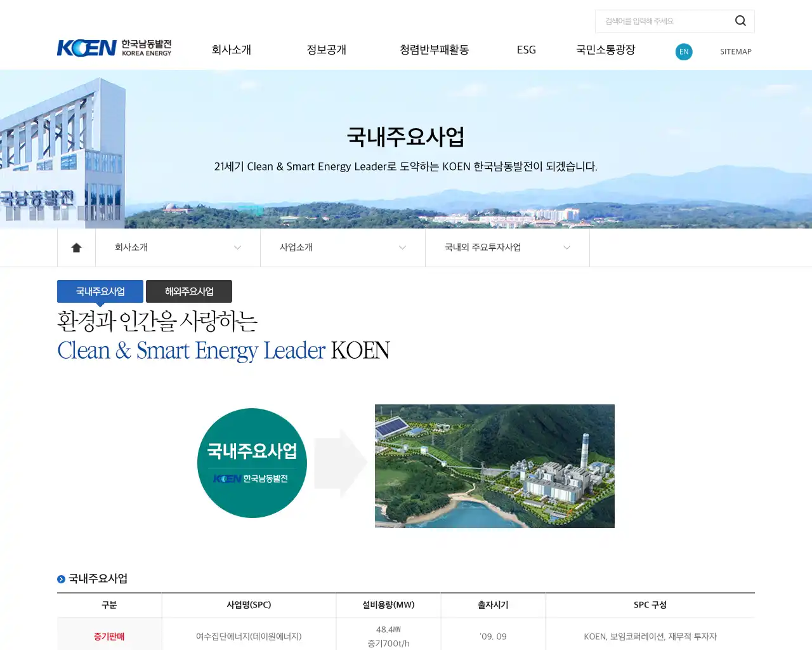Click the teal 국내주요사업 circular badge

252,463
